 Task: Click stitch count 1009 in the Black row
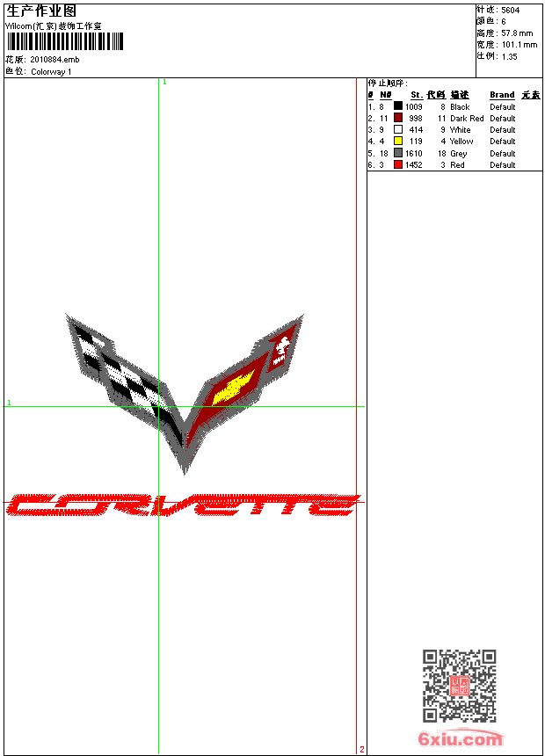[x=414, y=107]
